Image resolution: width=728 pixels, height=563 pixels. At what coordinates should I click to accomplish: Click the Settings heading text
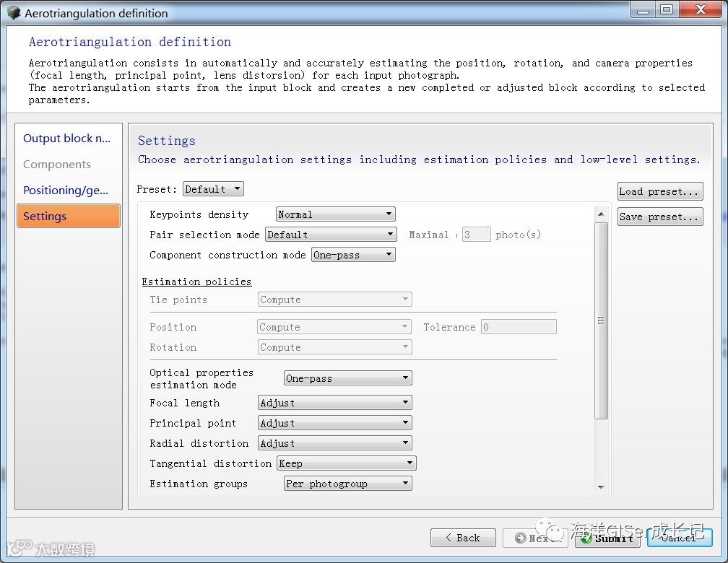tap(166, 141)
